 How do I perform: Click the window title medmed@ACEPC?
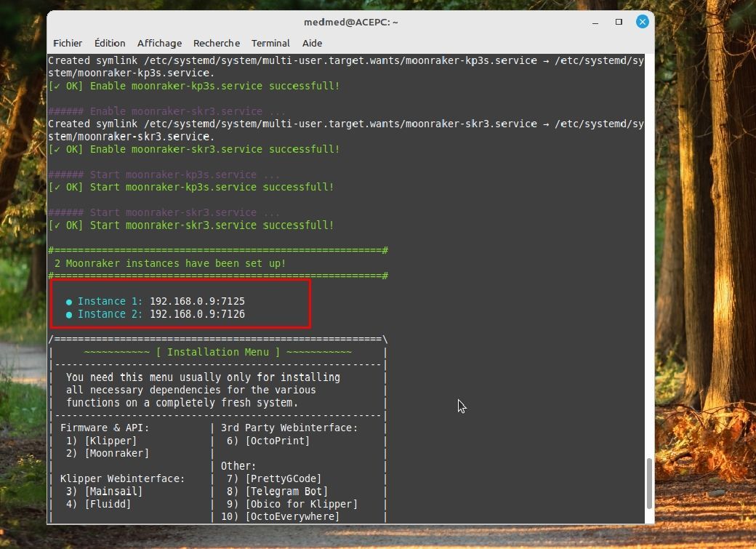pyautogui.click(x=350, y=23)
